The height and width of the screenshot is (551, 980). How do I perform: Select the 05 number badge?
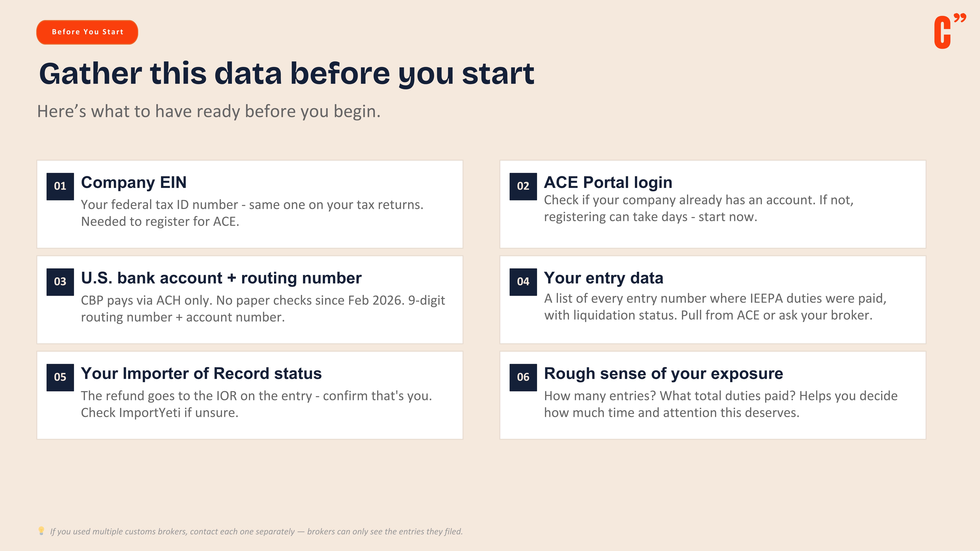60,377
